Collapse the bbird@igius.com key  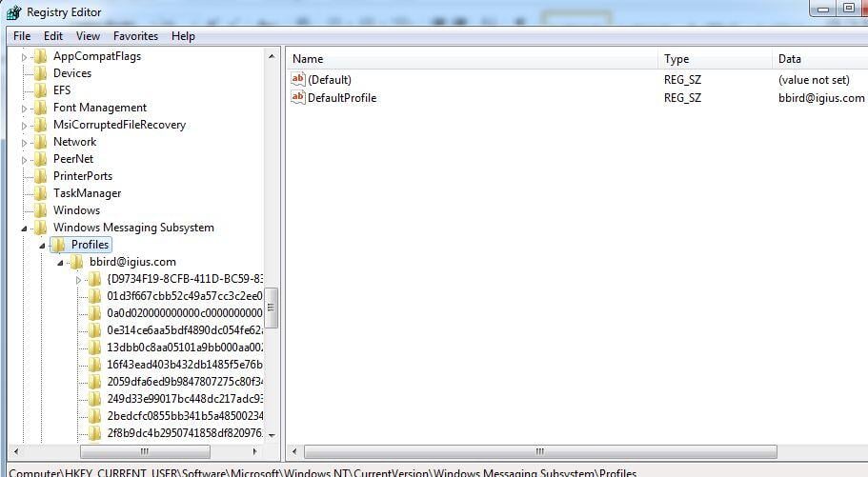pyautogui.click(x=60, y=262)
